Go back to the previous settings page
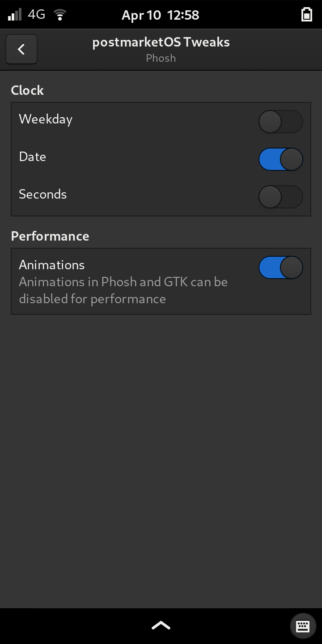 tap(21, 49)
